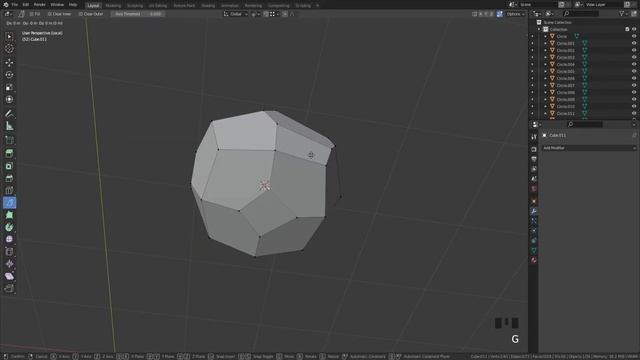Viewport: 640px width, 360px height.
Task: Select the highlighted Bisect tool
Action: (9, 202)
